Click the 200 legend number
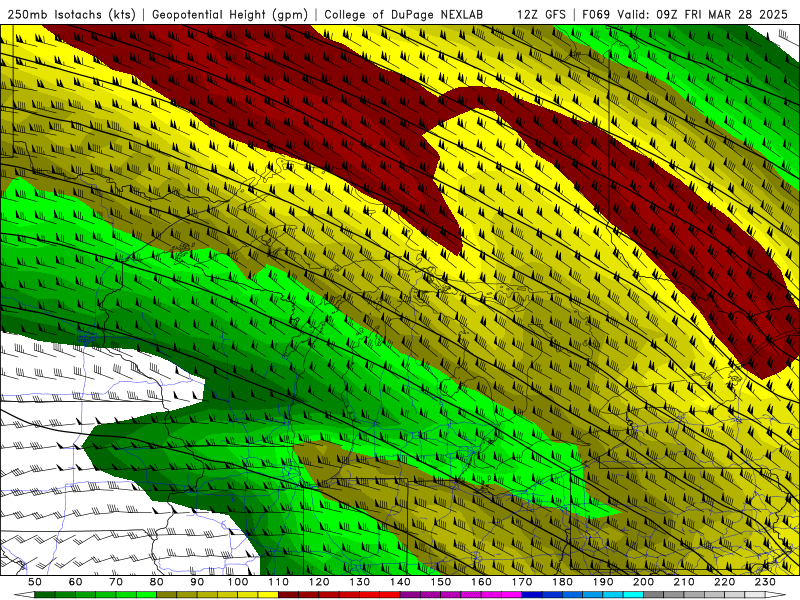Screen dimensions: 800x600 coord(643,582)
